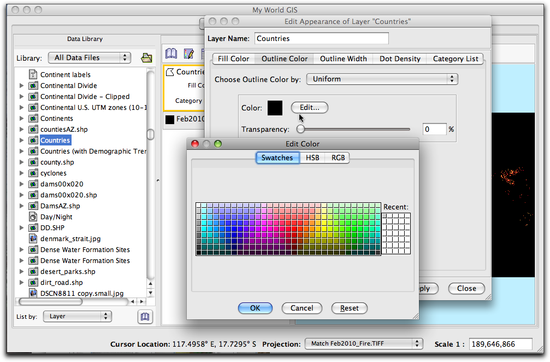Screen dimensions: 550x362
Task: Switch to the Outline Width tab
Action: [x=343, y=59]
